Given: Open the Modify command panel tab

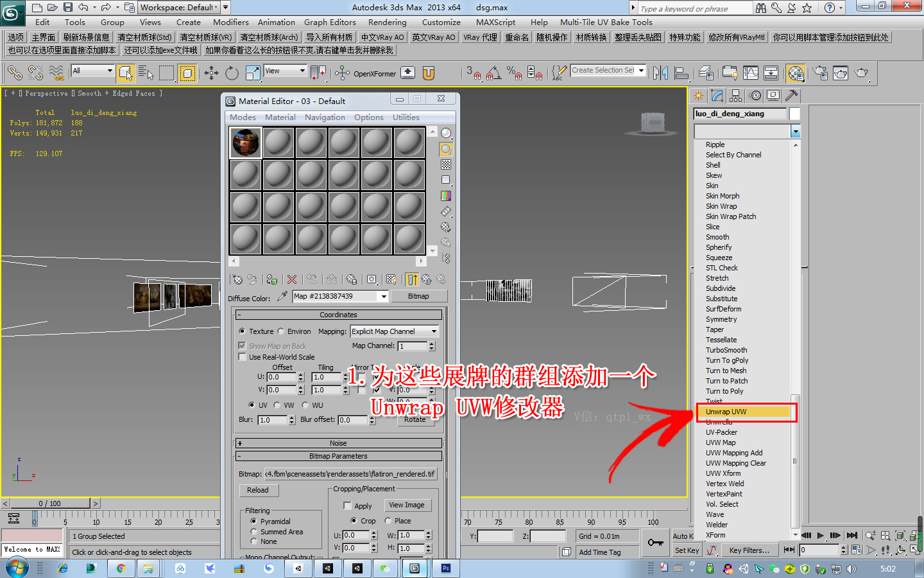Looking at the screenshot, I should pos(717,96).
